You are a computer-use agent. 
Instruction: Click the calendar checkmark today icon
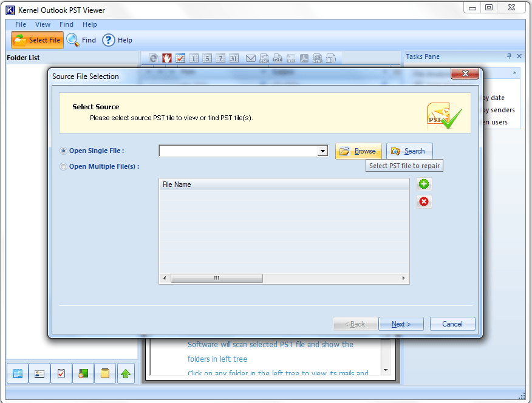click(x=180, y=58)
